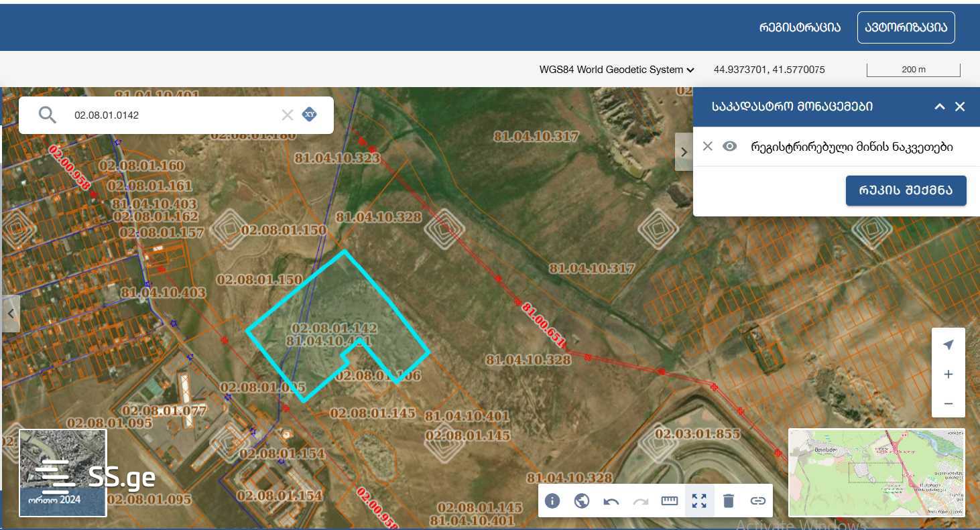Open the რეგისტრაცია registration link
The height and width of the screenshot is (530, 980).
pyautogui.click(x=800, y=27)
